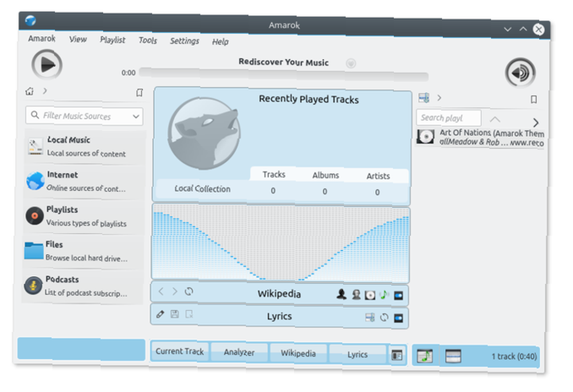Select the Art Of Nations track

tap(481, 138)
